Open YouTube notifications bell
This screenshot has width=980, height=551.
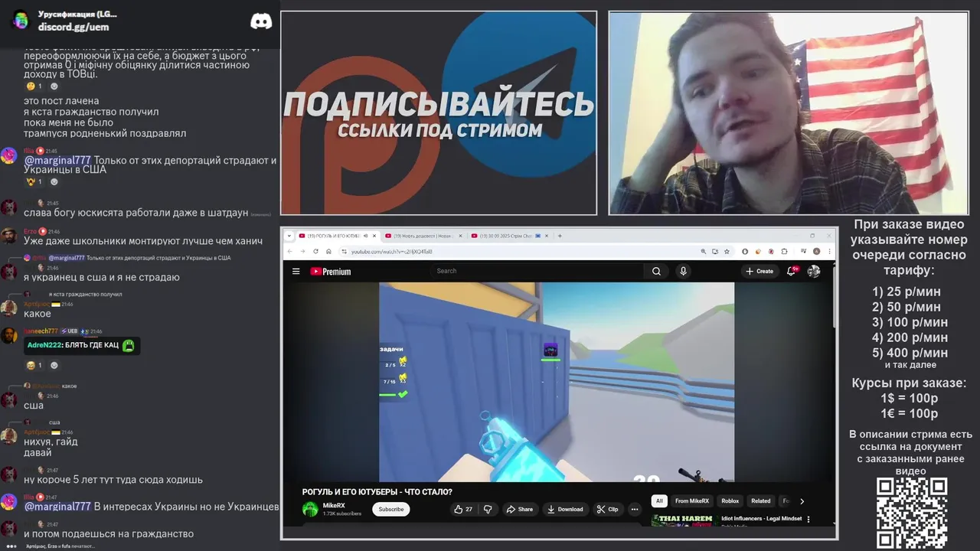coord(792,271)
